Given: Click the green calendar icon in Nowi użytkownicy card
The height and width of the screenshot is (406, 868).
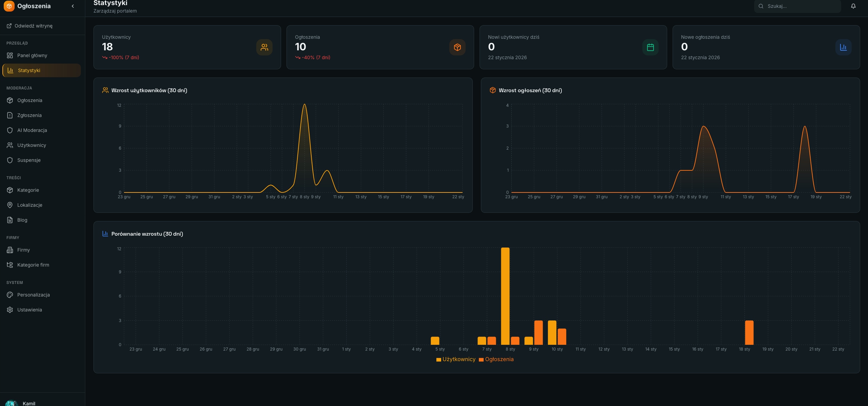Looking at the screenshot, I should pos(650,47).
